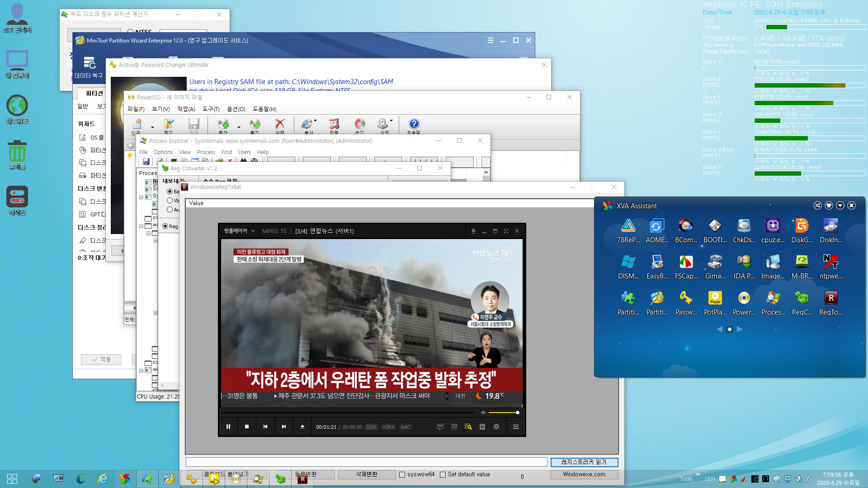The height and width of the screenshot is (488, 868).
Task: Open PotPlayer settings gear icon
Action: [496, 427]
